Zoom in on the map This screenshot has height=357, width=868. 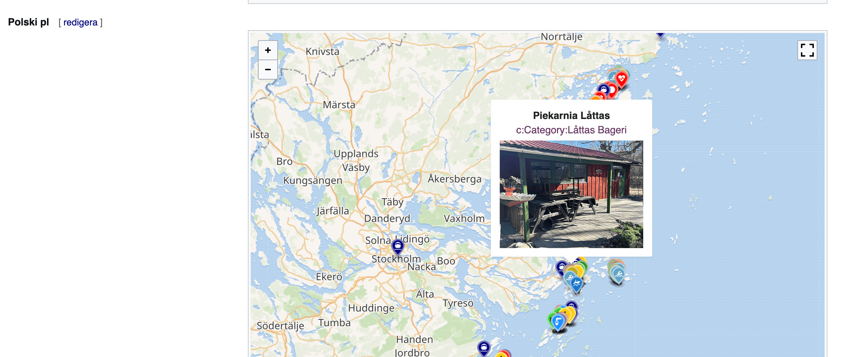(x=268, y=50)
